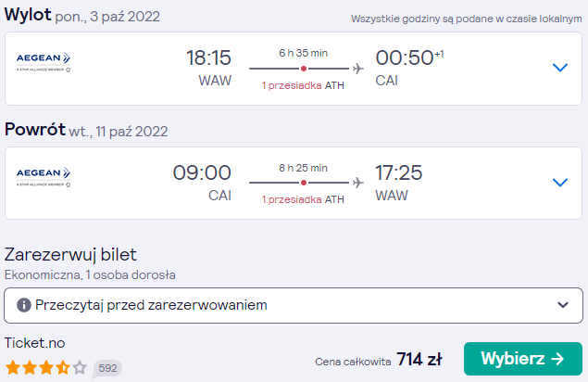Click the Aegean logo on return flight
Screen dimensions: 588x382
pyautogui.click(x=44, y=177)
